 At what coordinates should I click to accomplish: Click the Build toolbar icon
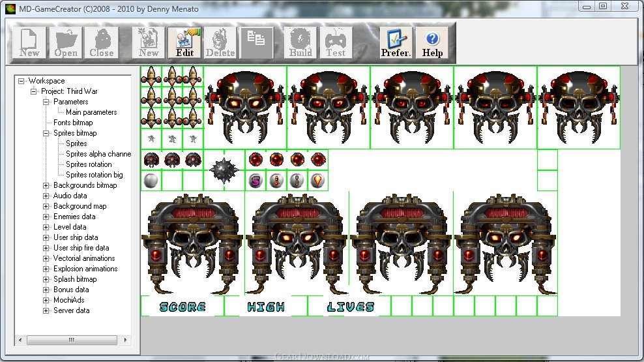click(x=300, y=43)
